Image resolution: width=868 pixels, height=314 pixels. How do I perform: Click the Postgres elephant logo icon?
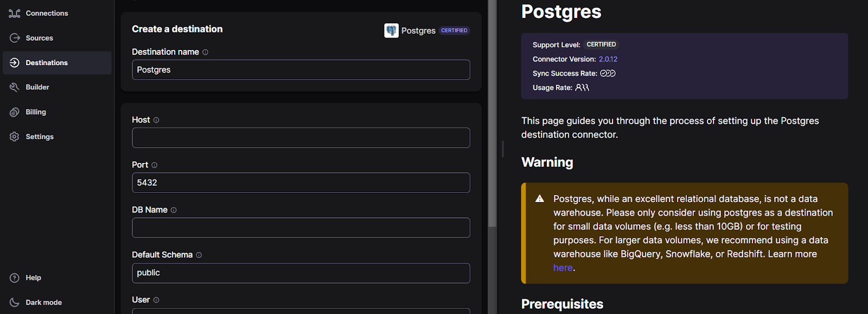391,30
